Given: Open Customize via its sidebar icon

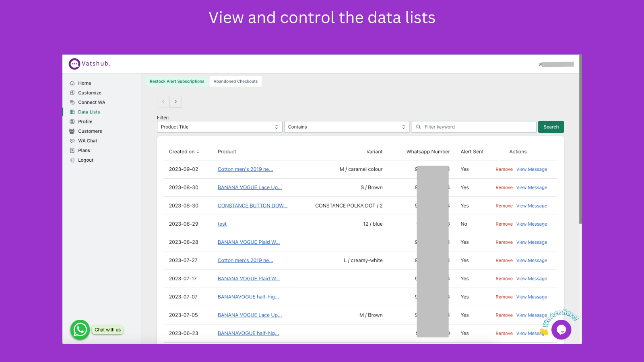Looking at the screenshot, I should [x=72, y=93].
